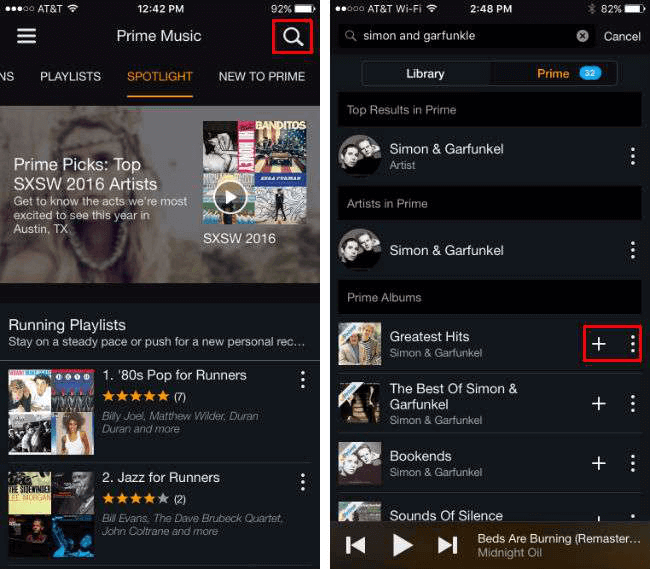Tap the search magnifier icon in Prime Music
Screen dimensions: 650x569
pyautogui.click(x=293, y=36)
